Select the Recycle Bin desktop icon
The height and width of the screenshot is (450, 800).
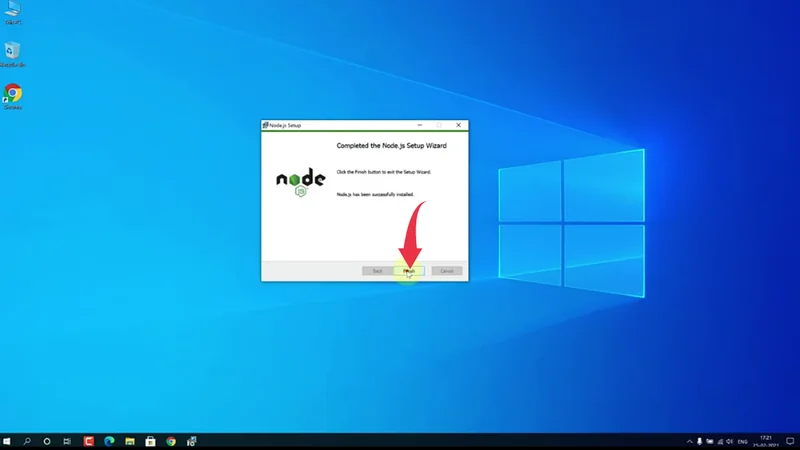13,53
